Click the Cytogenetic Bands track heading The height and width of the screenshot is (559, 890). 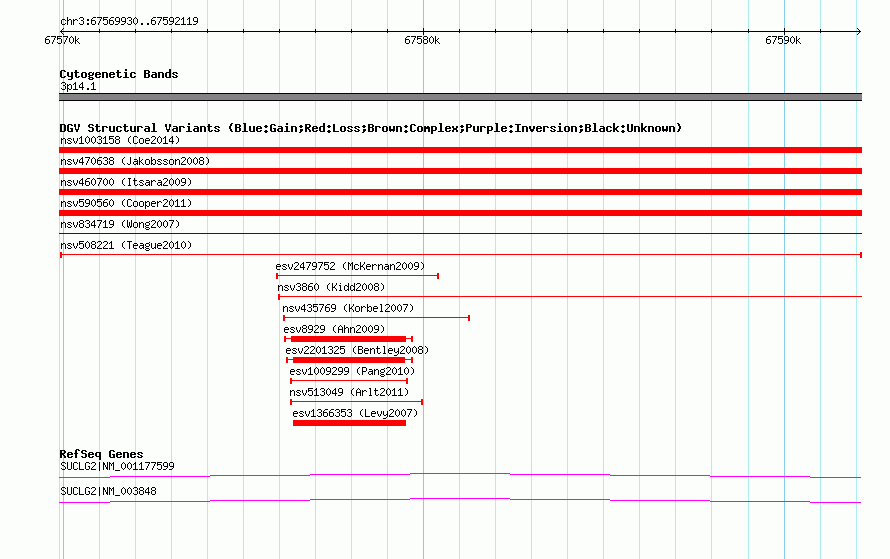(119, 74)
